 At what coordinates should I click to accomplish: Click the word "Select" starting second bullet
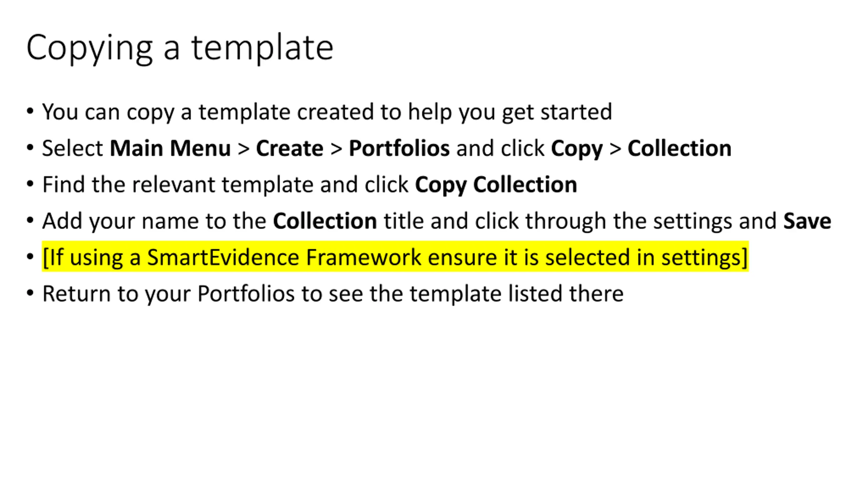click(x=73, y=148)
